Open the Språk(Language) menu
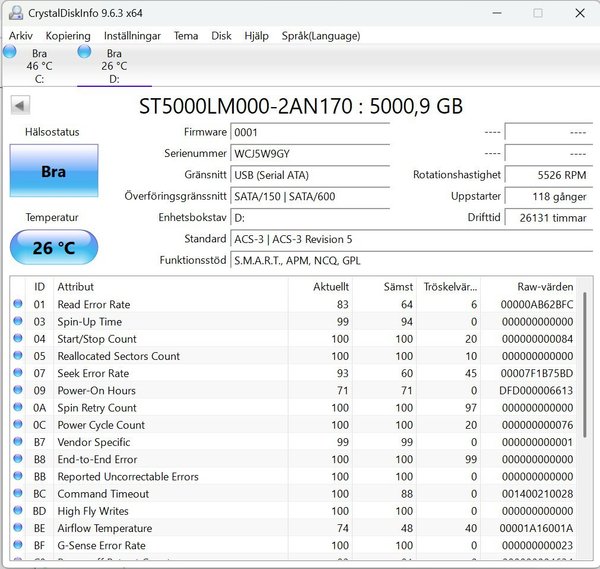600x569 pixels. 321,36
